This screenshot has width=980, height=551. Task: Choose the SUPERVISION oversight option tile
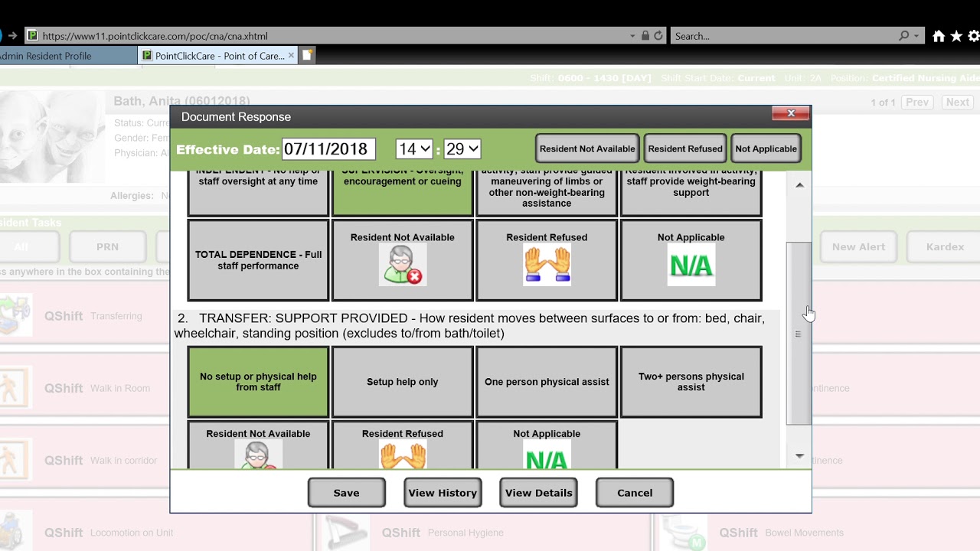click(x=402, y=192)
